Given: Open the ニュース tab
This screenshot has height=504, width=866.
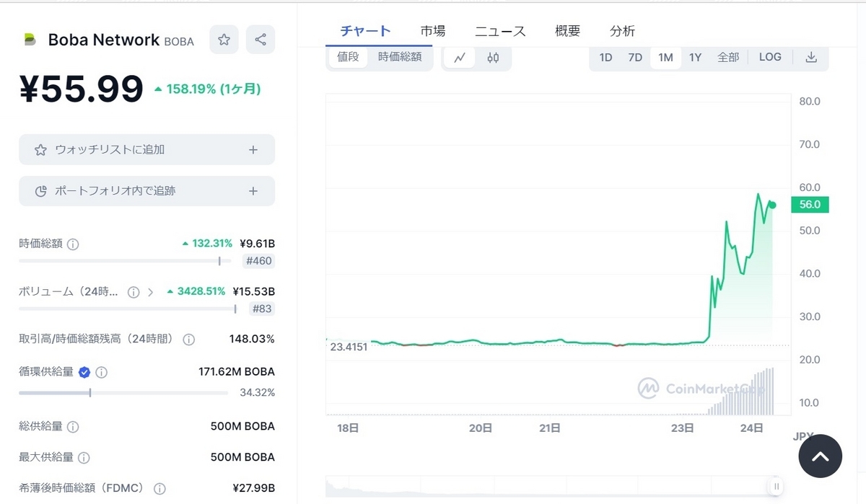Looking at the screenshot, I should tap(500, 31).
